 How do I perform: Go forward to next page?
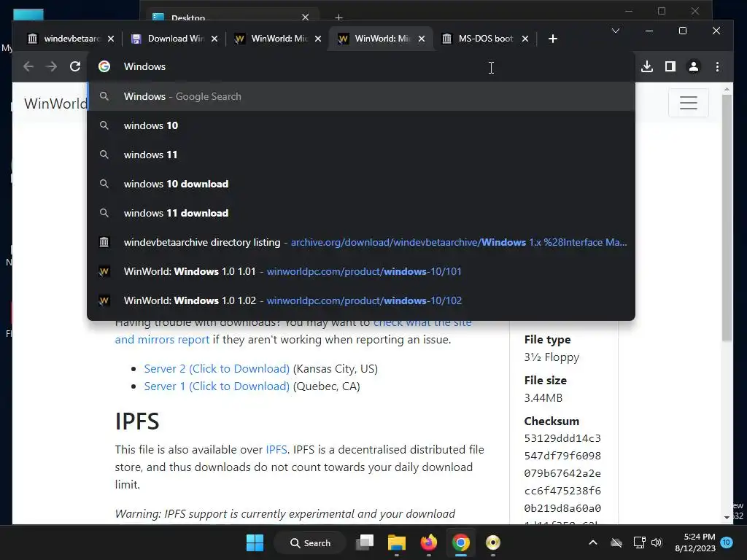coord(52,66)
